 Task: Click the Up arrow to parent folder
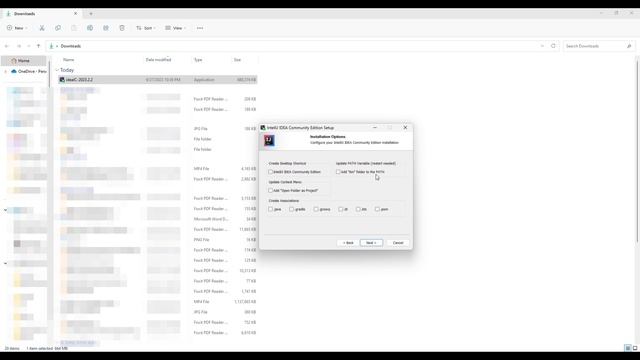click(38, 46)
